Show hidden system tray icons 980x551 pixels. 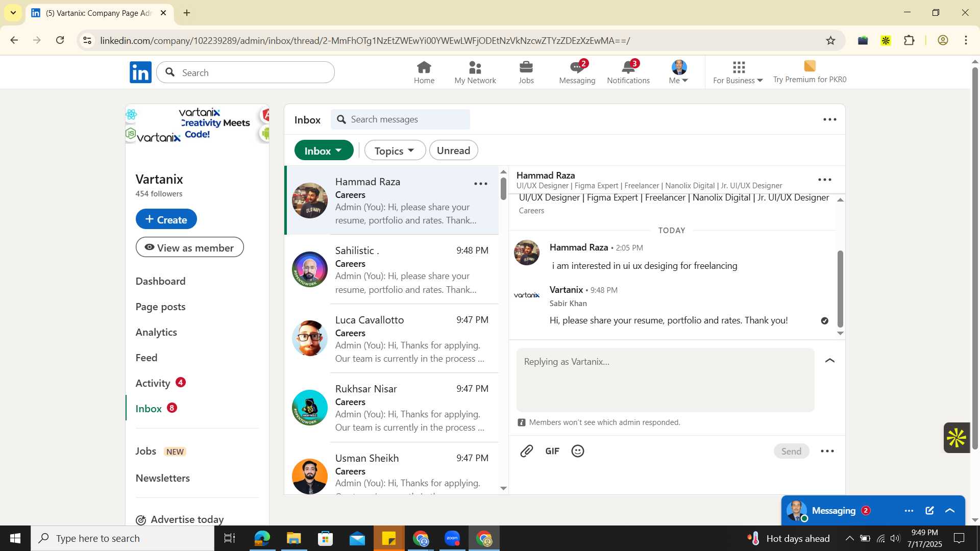tap(849, 538)
